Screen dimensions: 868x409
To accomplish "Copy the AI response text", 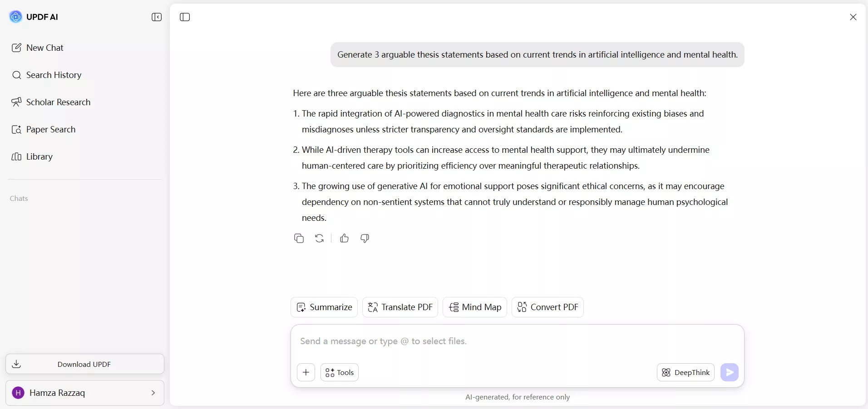I will pos(299,239).
